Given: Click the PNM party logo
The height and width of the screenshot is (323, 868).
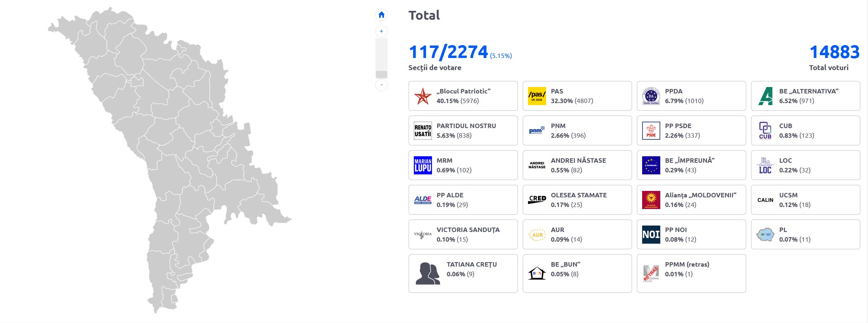Looking at the screenshot, I should click(537, 131).
